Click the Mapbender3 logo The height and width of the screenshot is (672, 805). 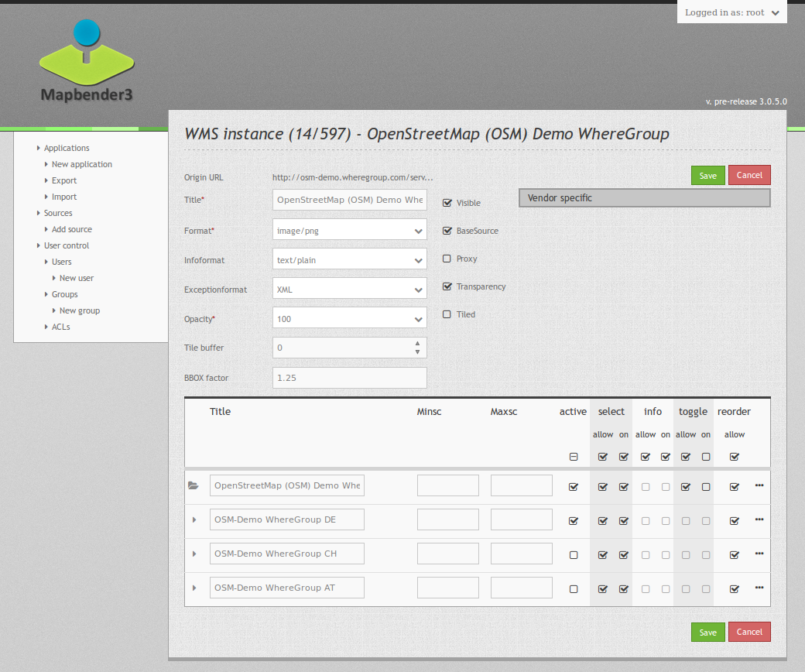pos(86,60)
